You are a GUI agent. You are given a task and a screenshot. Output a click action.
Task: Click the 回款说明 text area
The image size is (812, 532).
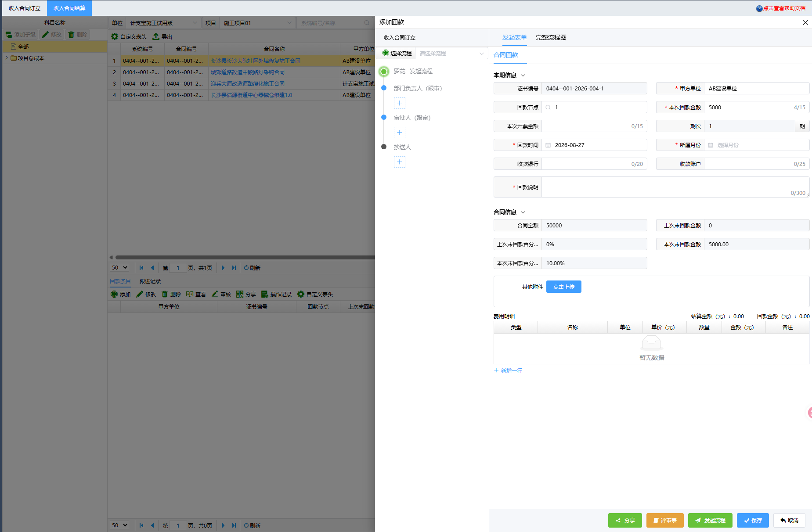675,187
